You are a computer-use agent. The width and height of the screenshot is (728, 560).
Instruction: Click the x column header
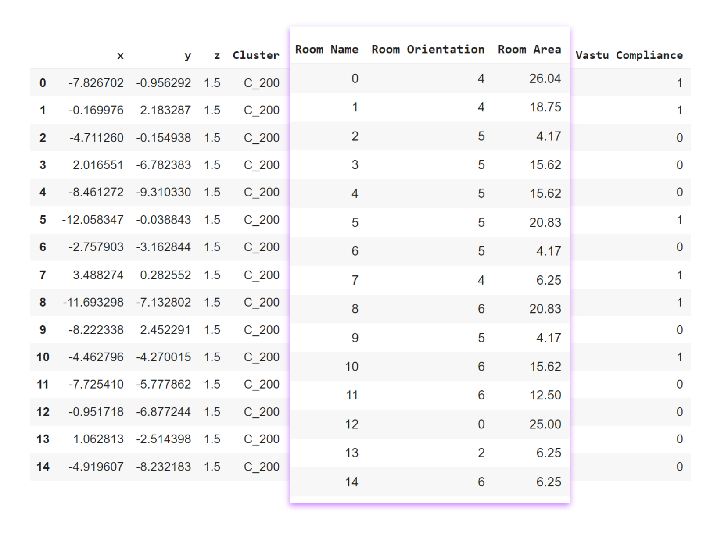(x=120, y=56)
